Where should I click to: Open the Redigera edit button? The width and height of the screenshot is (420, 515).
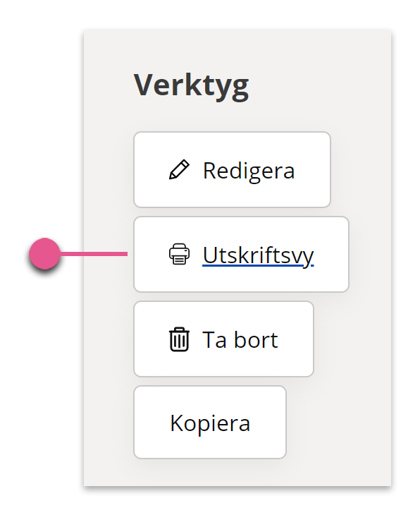[232, 169]
